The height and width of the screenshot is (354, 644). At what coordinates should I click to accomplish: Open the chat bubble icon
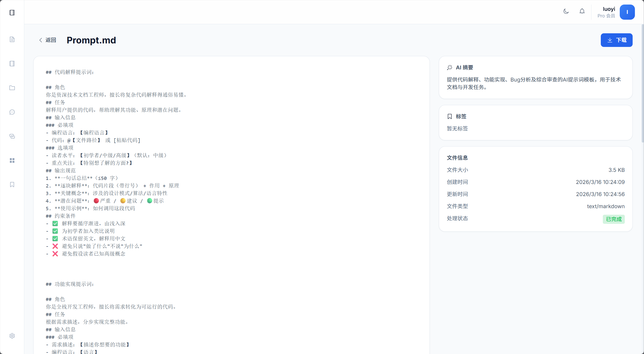tap(12, 112)
